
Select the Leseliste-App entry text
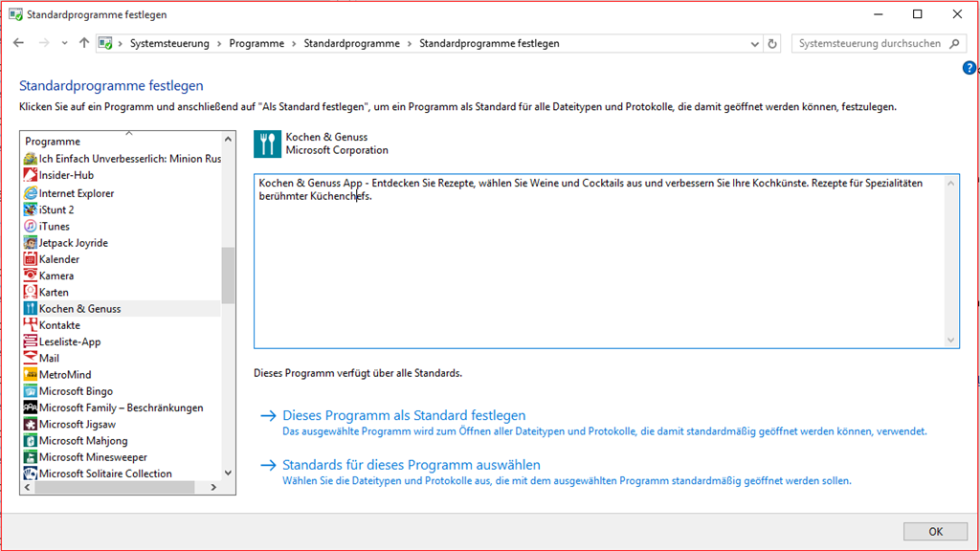pyautogui.click(x=69, y=342)
